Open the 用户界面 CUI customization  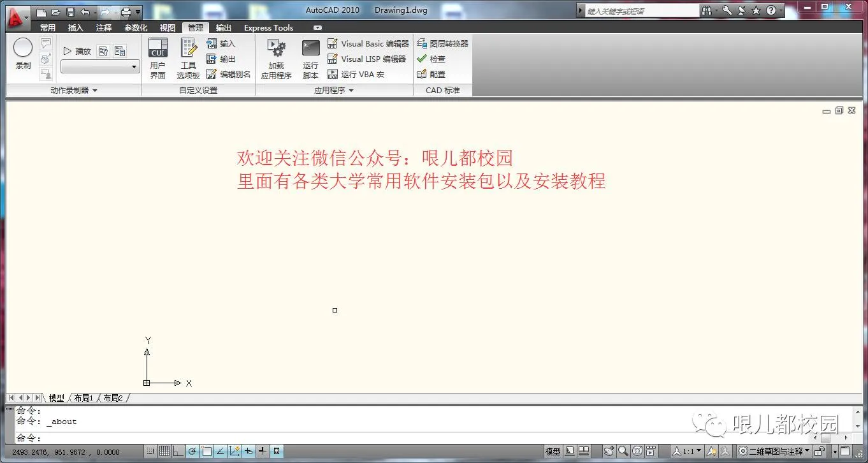pyautogui.click(x=157, y=59)
